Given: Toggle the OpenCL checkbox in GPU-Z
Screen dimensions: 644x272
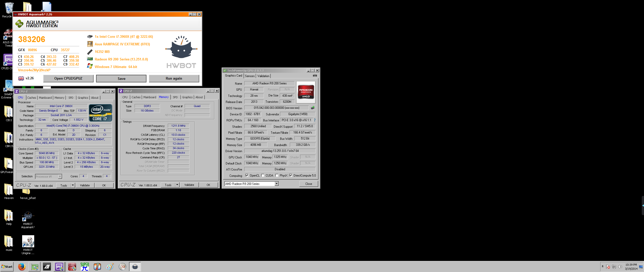Looking at the screenshot, I should pyautogui.click(x=247, y=176).
